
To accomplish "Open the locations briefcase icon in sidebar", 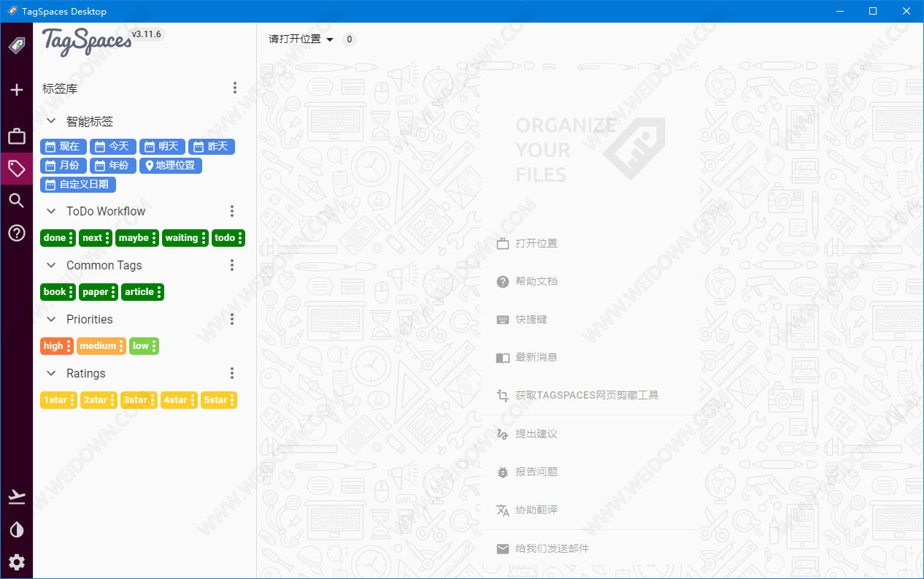I will point(16,137).
